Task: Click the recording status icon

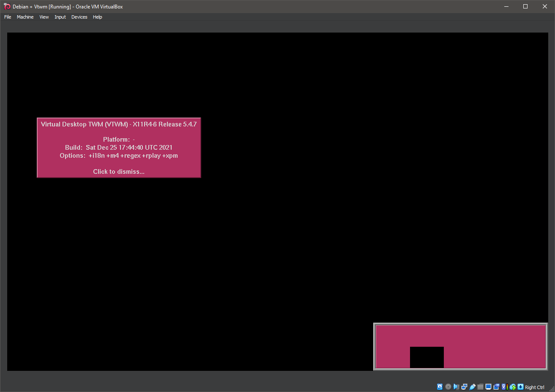Action: (x=496, y=387)
